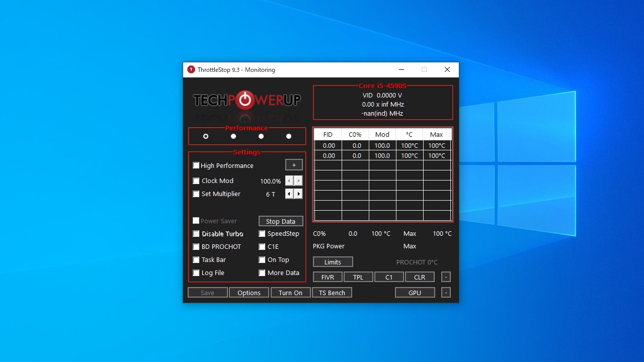Open the TPL power limits window
Screen dimensions: 644x362
(x=358, y=277)
